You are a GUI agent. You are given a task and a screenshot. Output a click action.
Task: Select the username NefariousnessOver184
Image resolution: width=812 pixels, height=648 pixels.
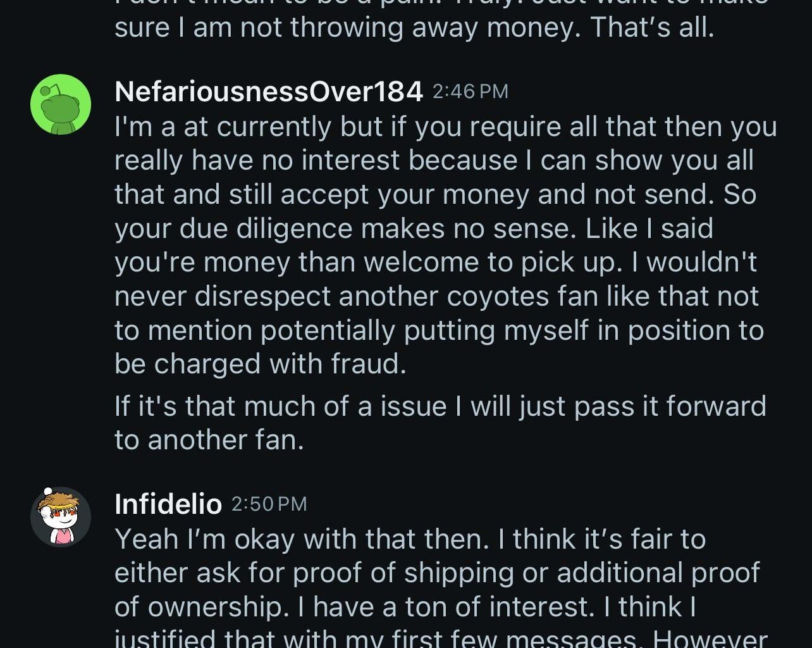pos(268,90)
